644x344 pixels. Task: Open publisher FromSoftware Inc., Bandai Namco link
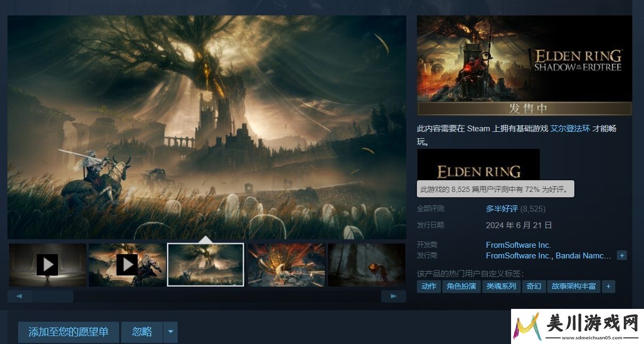pos(548,256)
